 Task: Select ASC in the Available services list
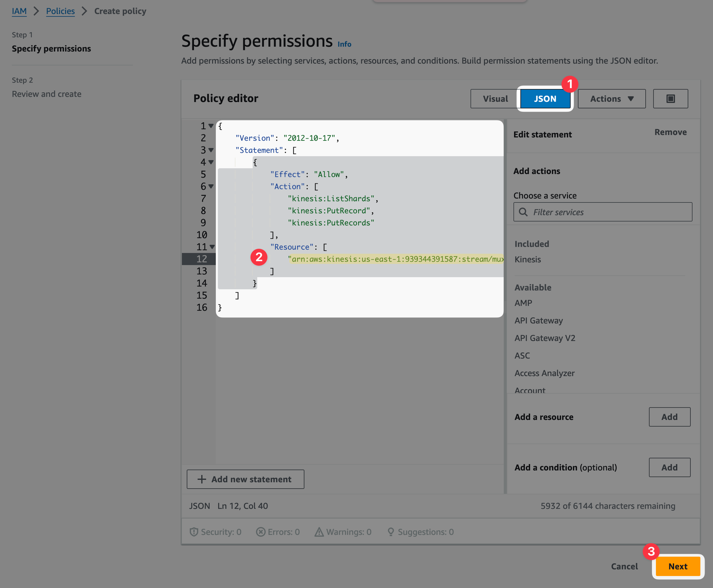[x=522, y=356]
